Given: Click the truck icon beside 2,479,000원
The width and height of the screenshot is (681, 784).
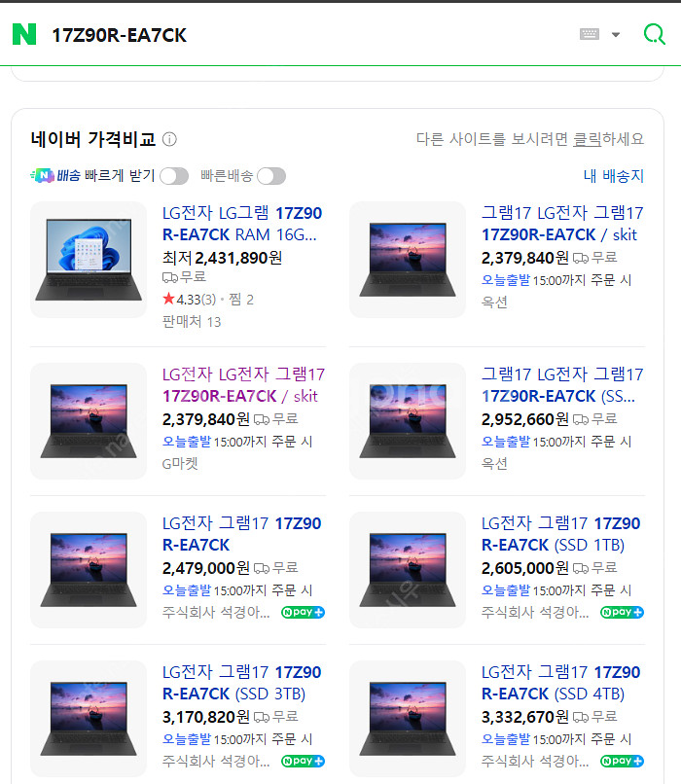Looking at the screenshot, I should [x=262, y=568].
